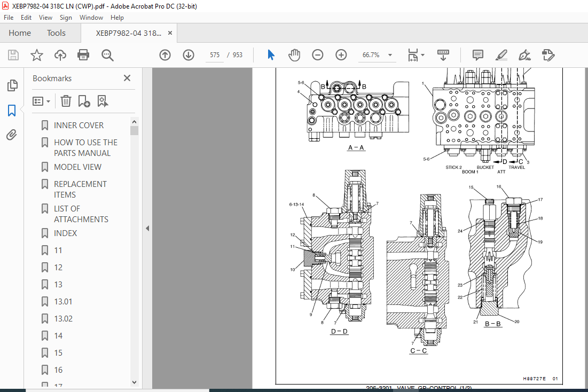Collapse the navigation pane arrow

(x=147, y=228)
